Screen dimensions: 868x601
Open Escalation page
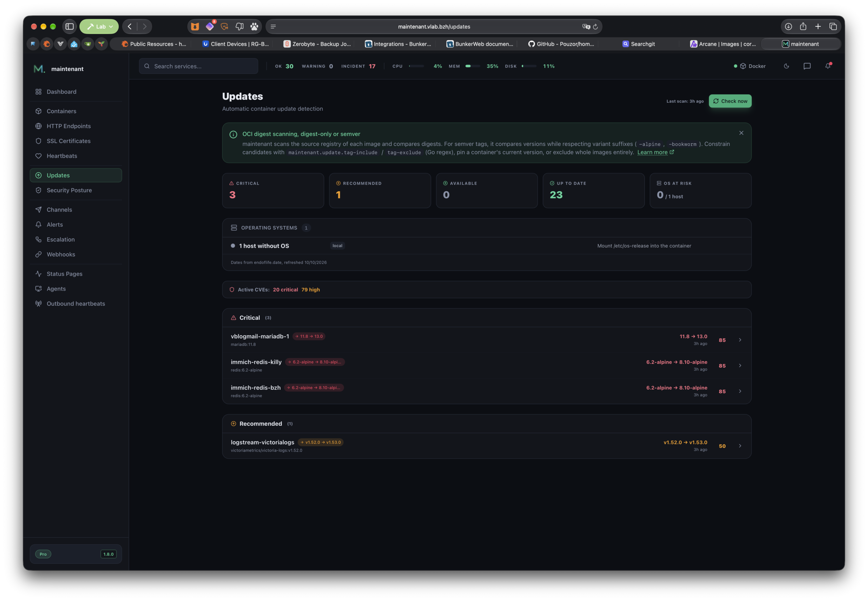pos(76,239)
